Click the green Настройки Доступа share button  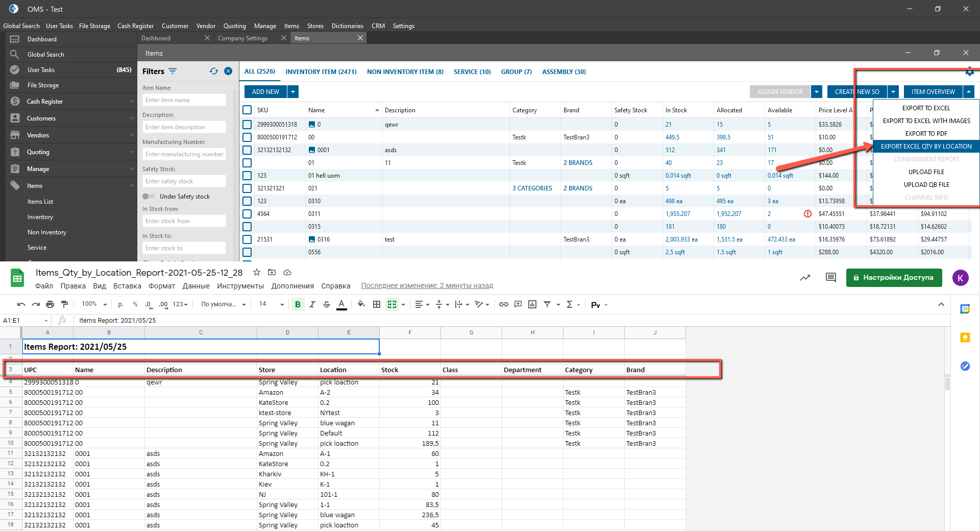coord(893,278)
